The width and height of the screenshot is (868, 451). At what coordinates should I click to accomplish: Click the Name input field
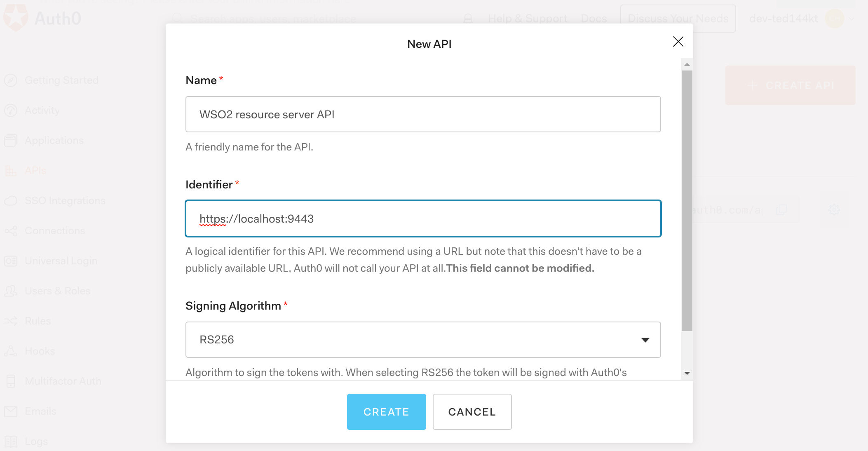423,114
